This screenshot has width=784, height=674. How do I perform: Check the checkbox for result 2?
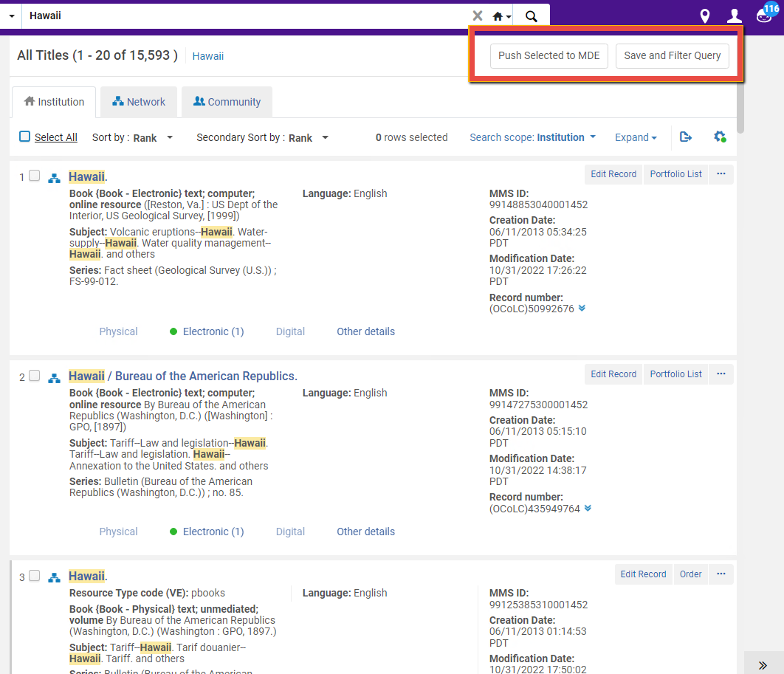[x=34, y=376]
